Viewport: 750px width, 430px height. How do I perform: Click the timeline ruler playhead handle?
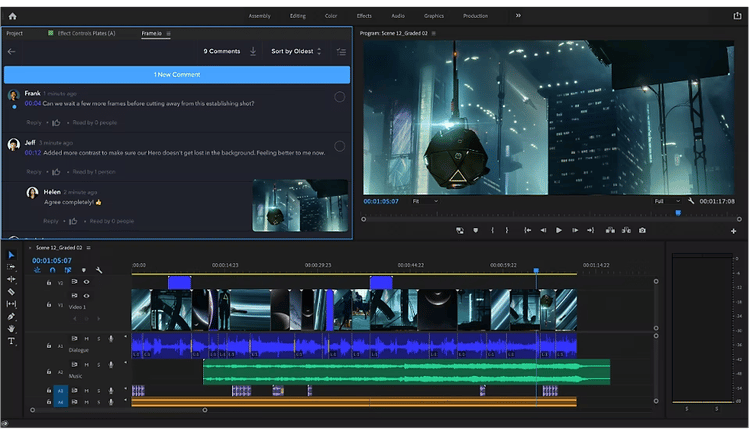(536, 271)
